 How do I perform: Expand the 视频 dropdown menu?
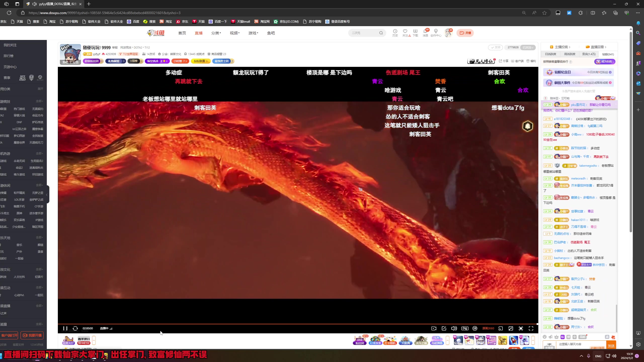point(235,33)
